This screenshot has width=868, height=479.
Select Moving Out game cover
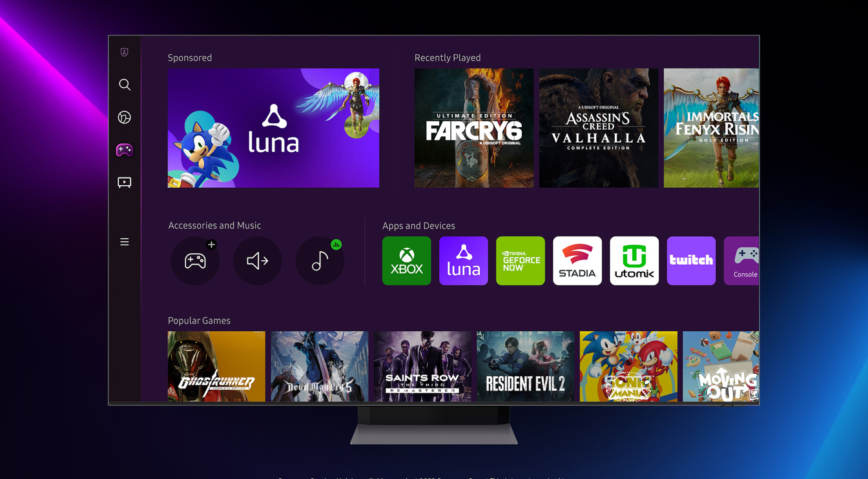(721, 367)
